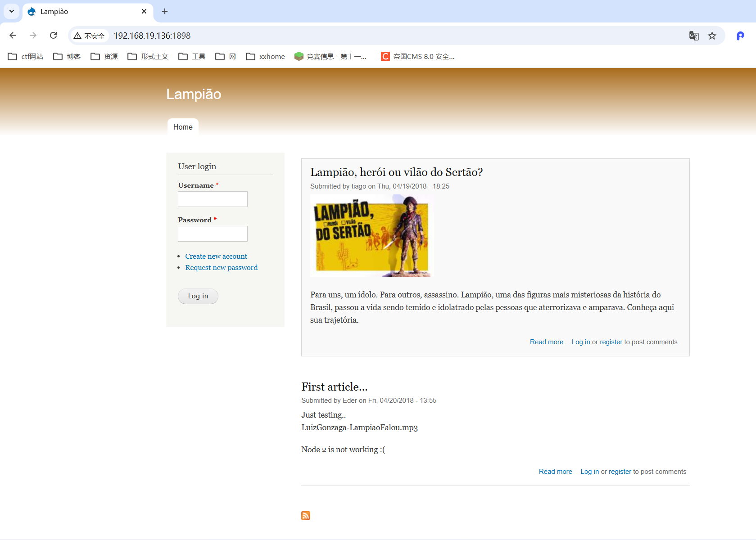Reload the page with the refresh icon
This screenshot has height=540, width=756.
53,36
